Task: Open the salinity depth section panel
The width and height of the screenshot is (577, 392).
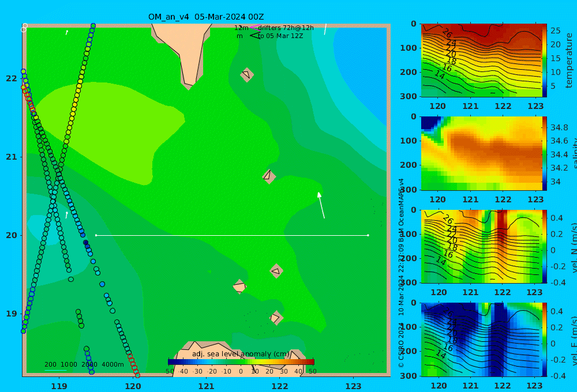Action: point(481,153)
